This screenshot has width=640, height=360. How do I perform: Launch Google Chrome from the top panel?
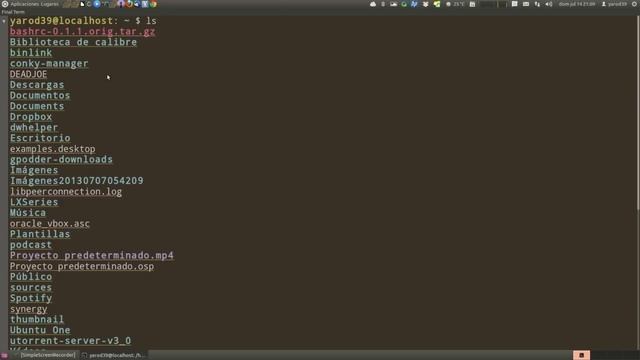(153, 4)
